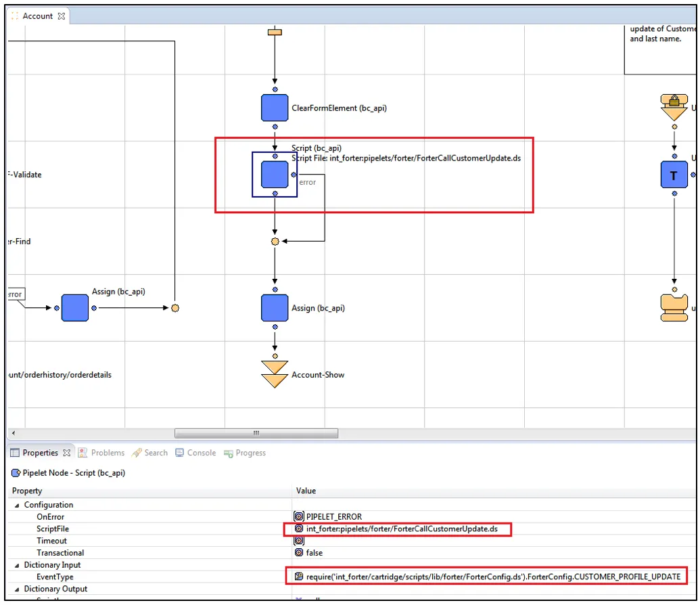700x605 pixels.
Task: Switch to the Account editor tab
Action: [x=37, y=16]
